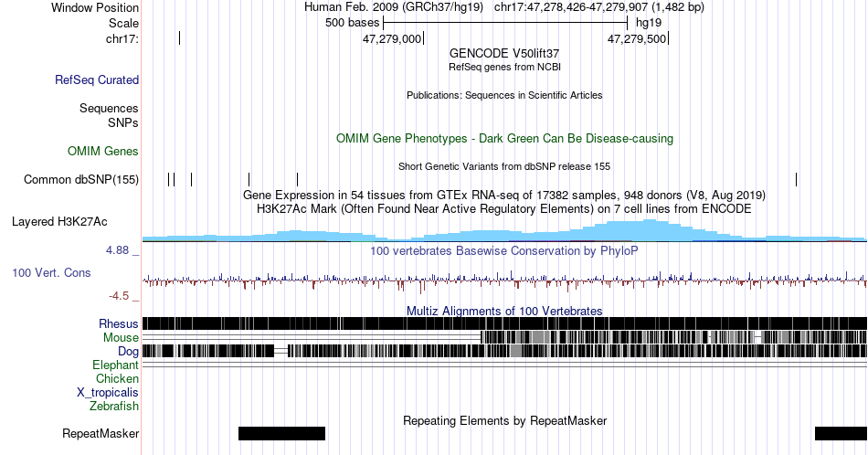
Task: Click the Scale track label
Action: click(123, 23)
